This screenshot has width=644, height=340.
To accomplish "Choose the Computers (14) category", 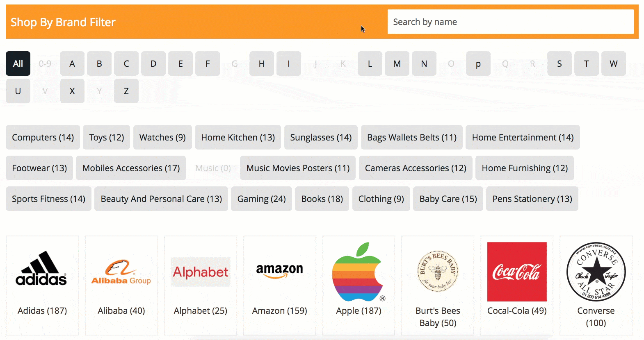I will click(x=43, y=137).
